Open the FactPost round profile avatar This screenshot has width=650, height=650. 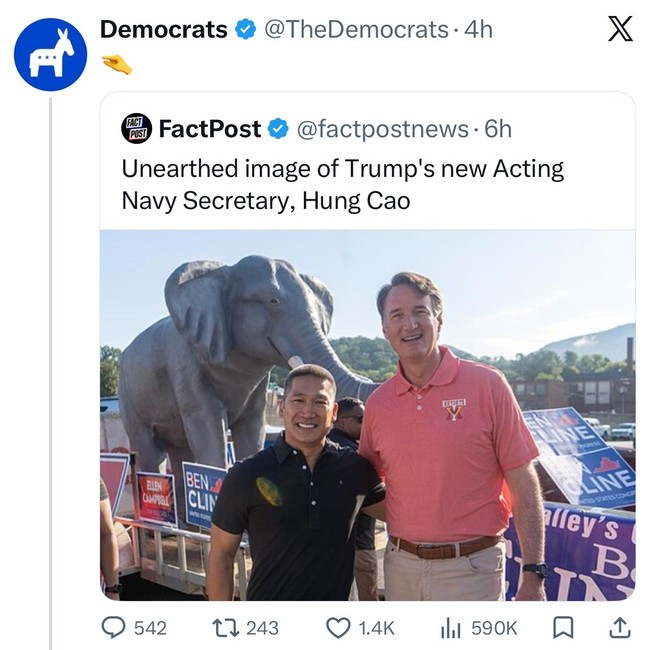(135, 129)
